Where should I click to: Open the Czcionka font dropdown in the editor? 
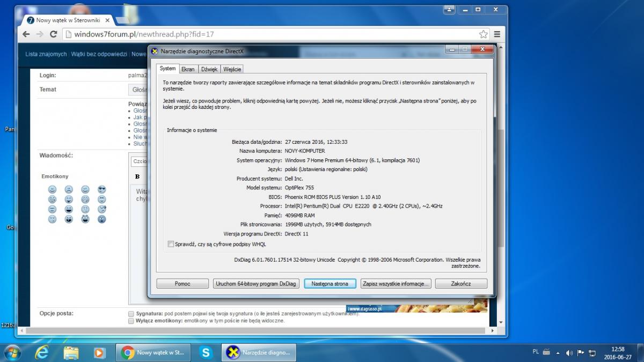(139, 161)
